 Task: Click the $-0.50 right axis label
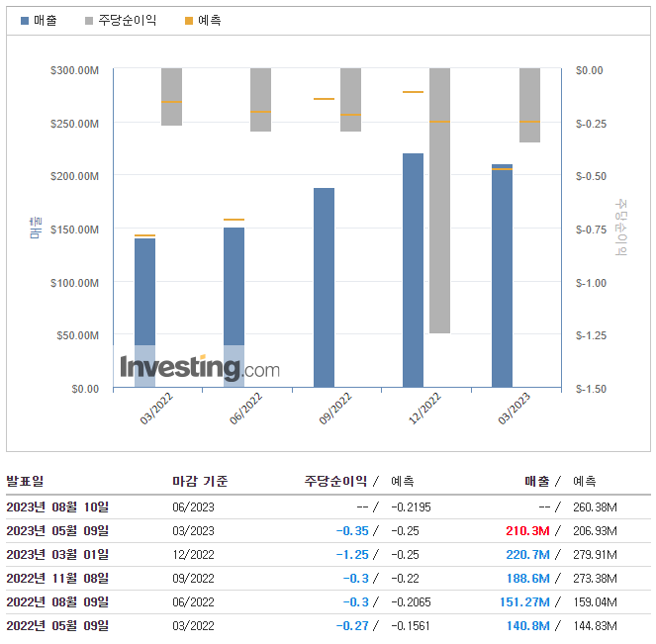[591, 176]
